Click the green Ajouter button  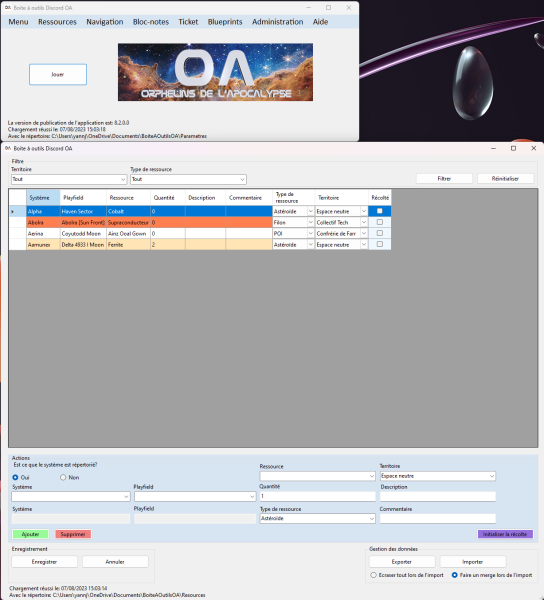point(31,534)
